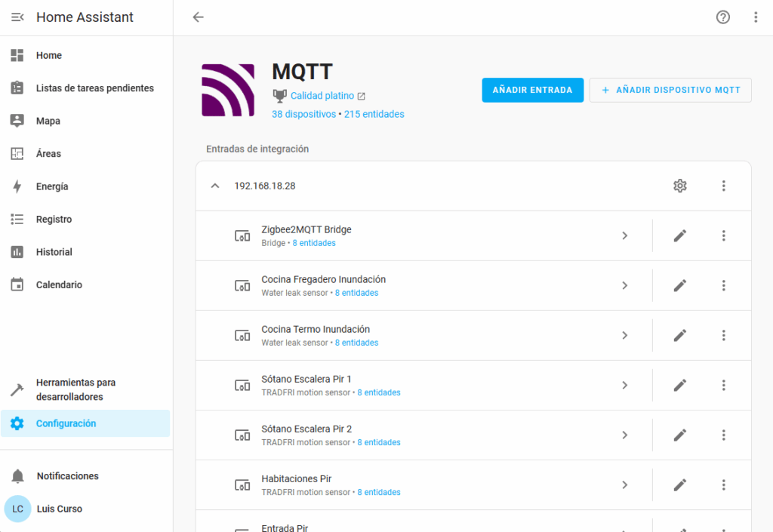
Task: Open Áreas in the sidebar
Action: pos(85,154)
